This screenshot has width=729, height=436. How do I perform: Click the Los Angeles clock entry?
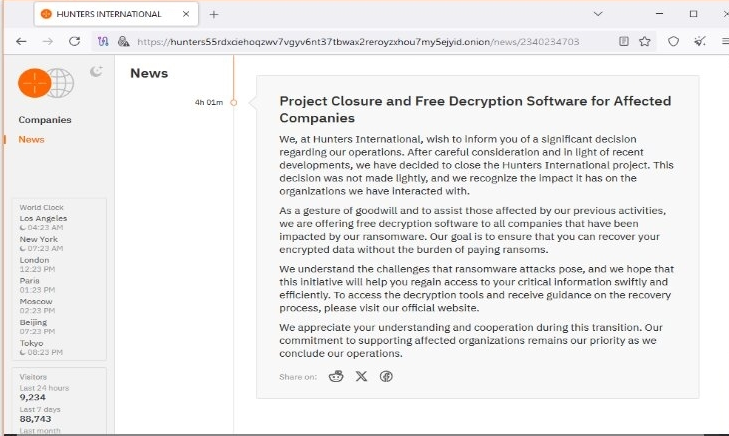(x=43, y=223)
